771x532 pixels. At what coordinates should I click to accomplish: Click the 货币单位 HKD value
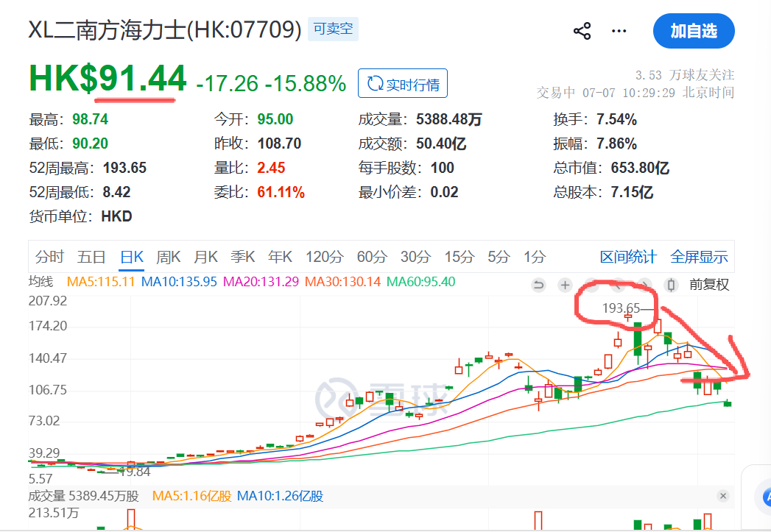(116, 216)
